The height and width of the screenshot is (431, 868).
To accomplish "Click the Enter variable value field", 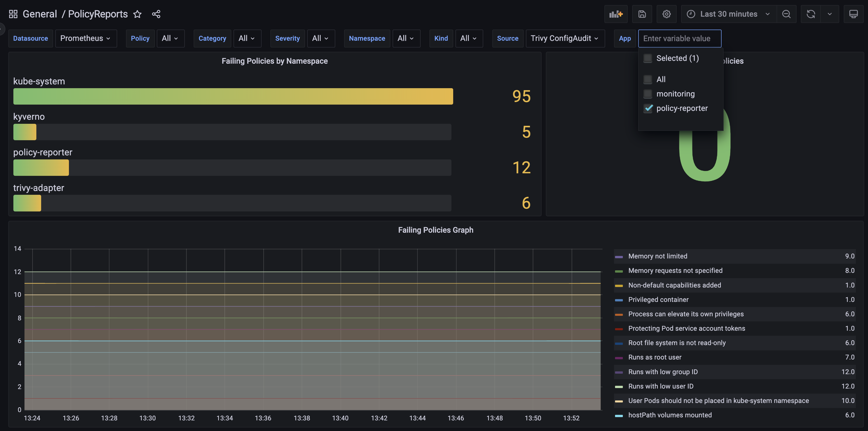I will click(680, 38).
